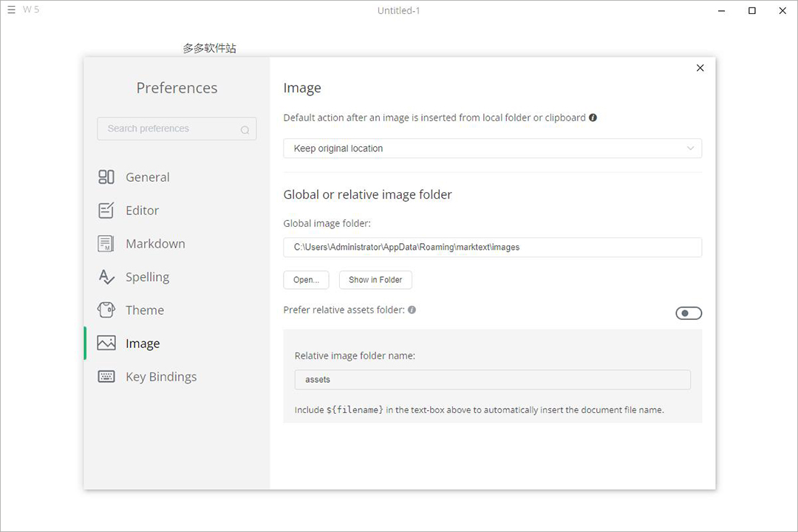798x532 pixels.
Task: Focus the Search preferences field
Action: [x=170, y=129]
